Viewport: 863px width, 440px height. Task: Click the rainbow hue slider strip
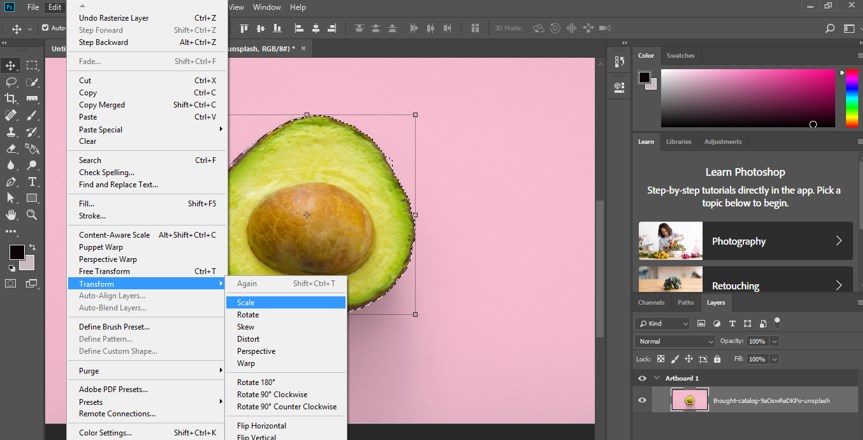point(851,98)
